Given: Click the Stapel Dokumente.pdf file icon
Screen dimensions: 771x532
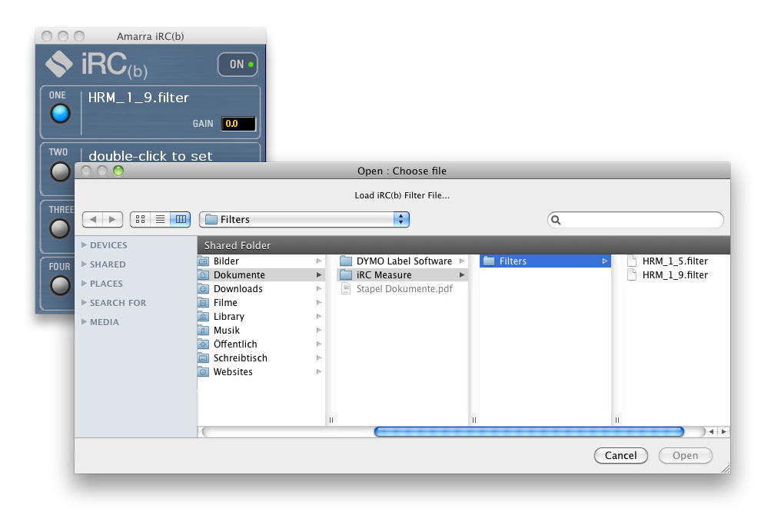Looking at the screenshot, I should (x=346, y=288).
